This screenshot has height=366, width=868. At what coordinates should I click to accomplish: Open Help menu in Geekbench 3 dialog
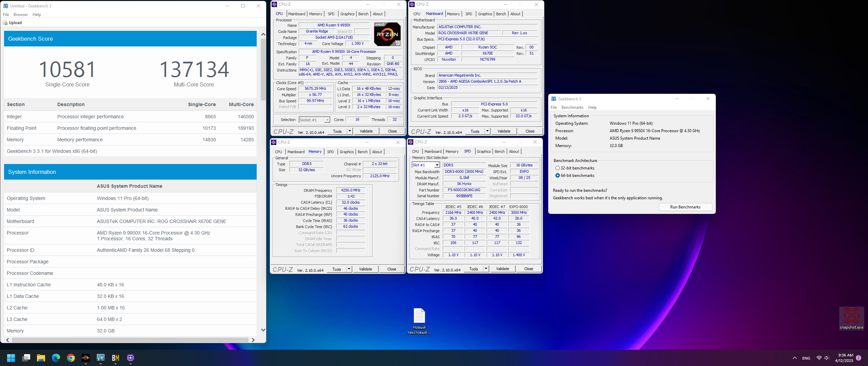click(592, 107)
